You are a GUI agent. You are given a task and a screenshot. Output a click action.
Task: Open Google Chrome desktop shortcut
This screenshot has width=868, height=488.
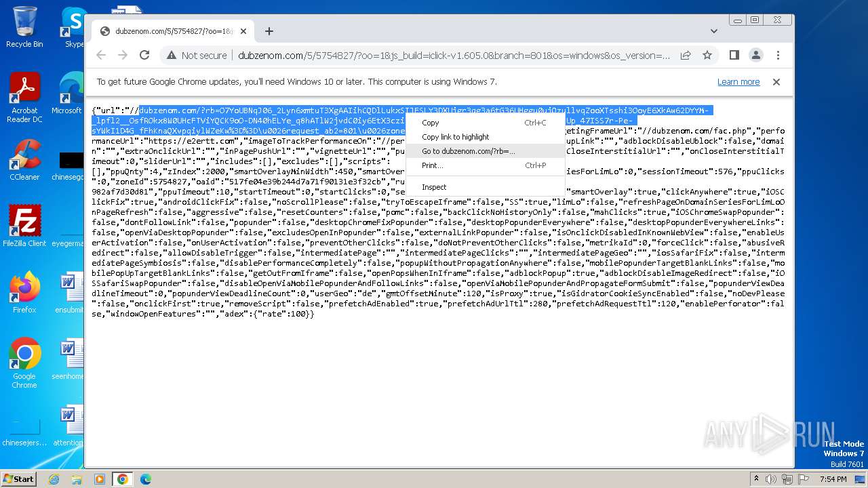click(24, 363)
